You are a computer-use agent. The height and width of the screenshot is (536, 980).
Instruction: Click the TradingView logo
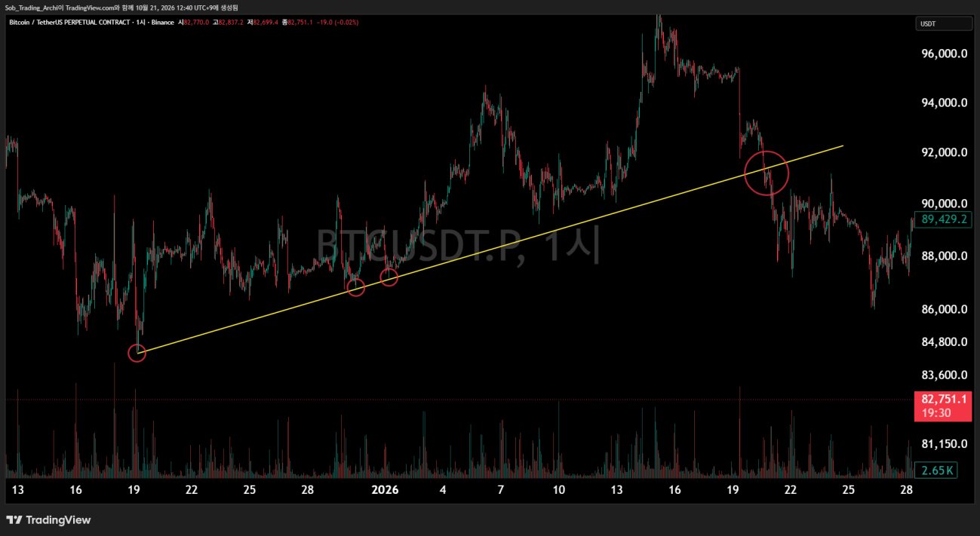point(49,520)
